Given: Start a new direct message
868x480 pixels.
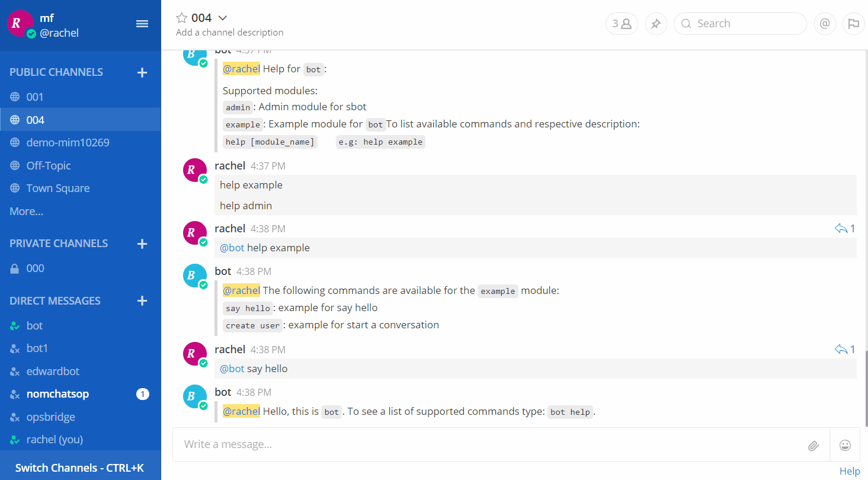Looking at the screenshot, I should [x=142, y=301].
